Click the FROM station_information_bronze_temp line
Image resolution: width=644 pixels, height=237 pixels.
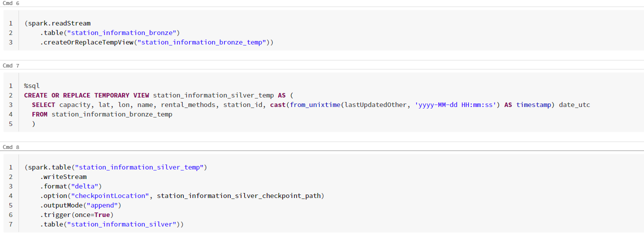tap(102, 114)
